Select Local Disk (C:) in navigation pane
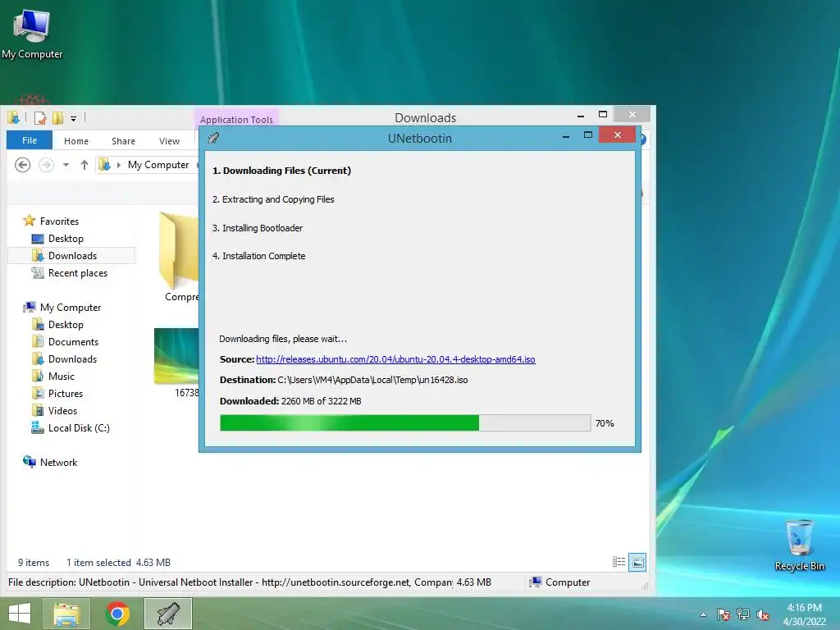Viewport: 840px width, 630px height. point(79,428)
